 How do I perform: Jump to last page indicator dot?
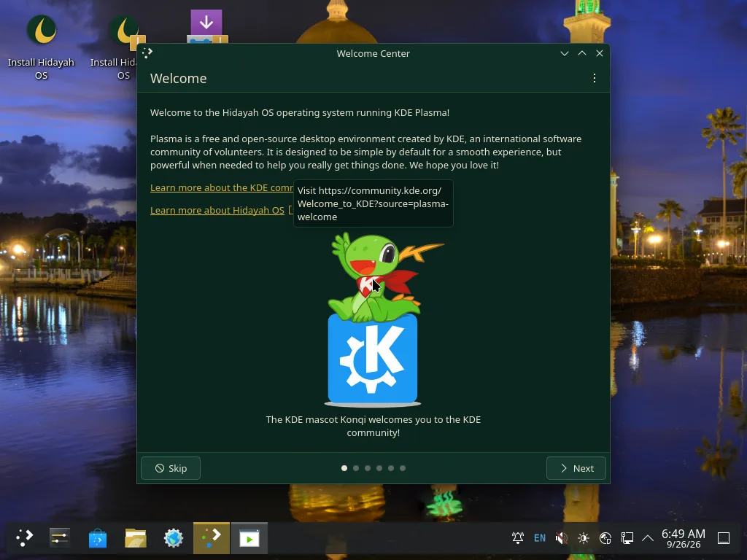tap(403, 468)
